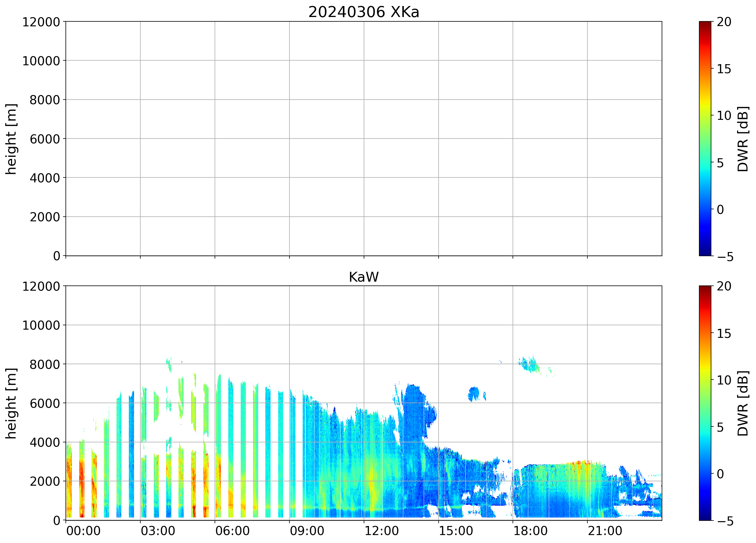Click the '12000' tick on the upper plot
756x543 pixels.
pos(41,22)
